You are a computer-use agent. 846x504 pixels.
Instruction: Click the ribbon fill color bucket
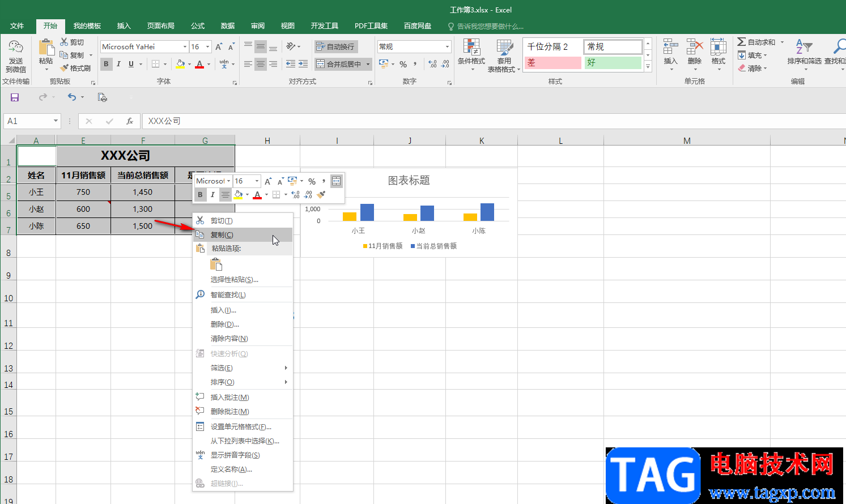click(x=180, y=64)
